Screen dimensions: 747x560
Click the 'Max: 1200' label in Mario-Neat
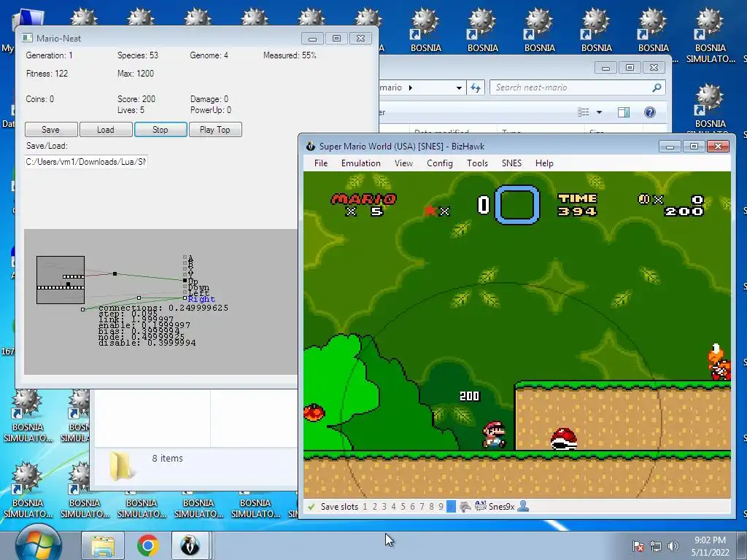[136, 74]
